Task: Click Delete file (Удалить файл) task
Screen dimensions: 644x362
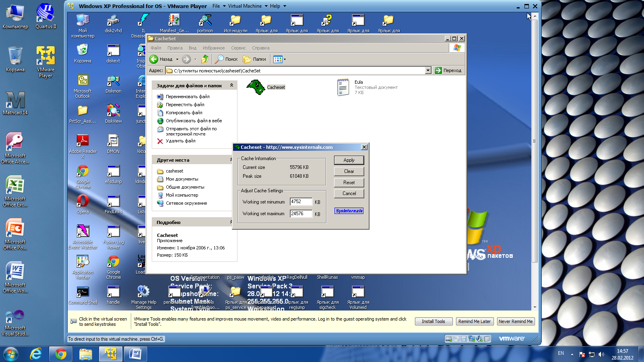Action: tap(181, 141)
